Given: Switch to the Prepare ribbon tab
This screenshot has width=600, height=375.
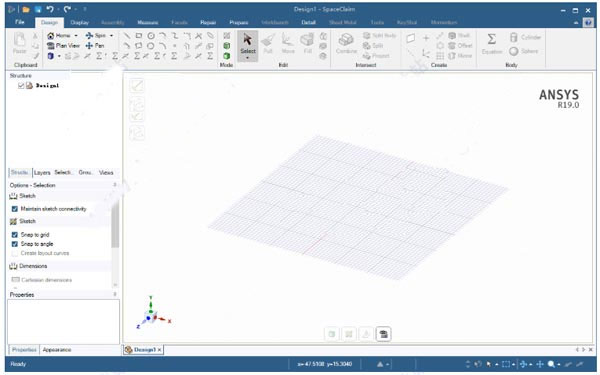Looking at the screenshot, I should 239,23.
